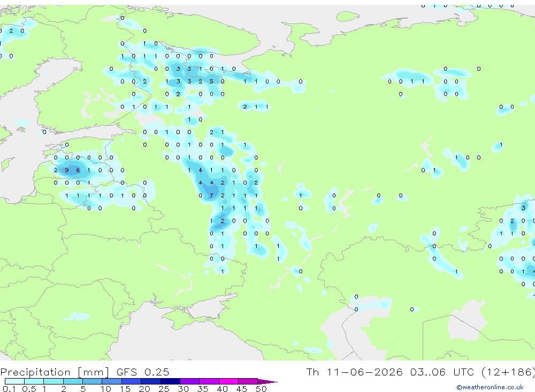Click the '6' precipitation value on the map
The width and height of the screenshot is (535, 392).
tap(78, 170)
